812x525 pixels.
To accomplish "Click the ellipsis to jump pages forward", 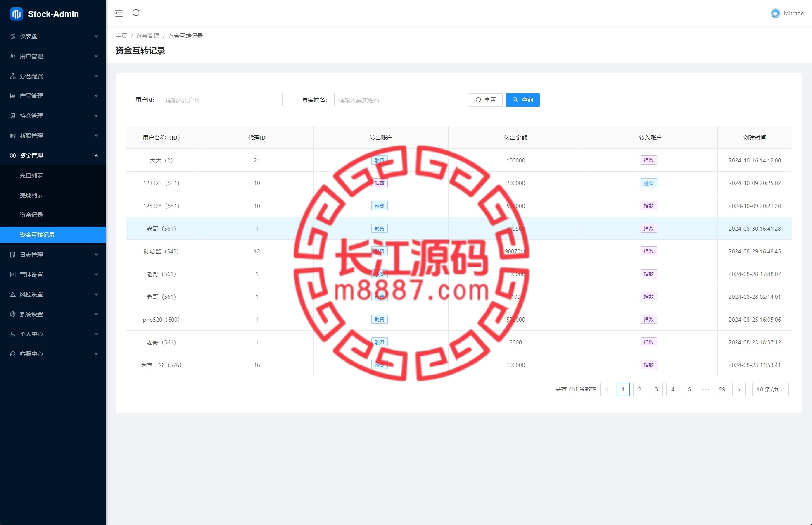I will coord(706,389).
